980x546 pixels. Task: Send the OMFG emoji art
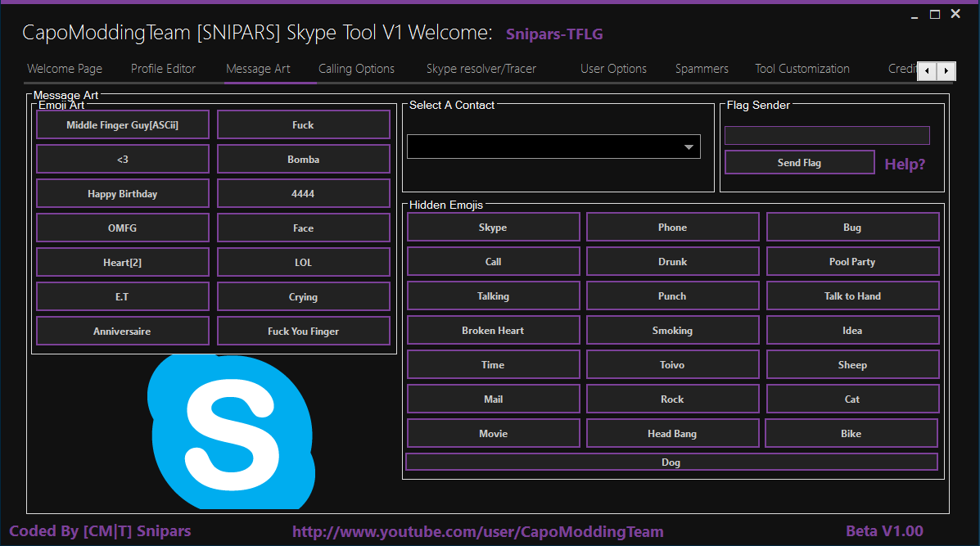(x=123, y=228)
